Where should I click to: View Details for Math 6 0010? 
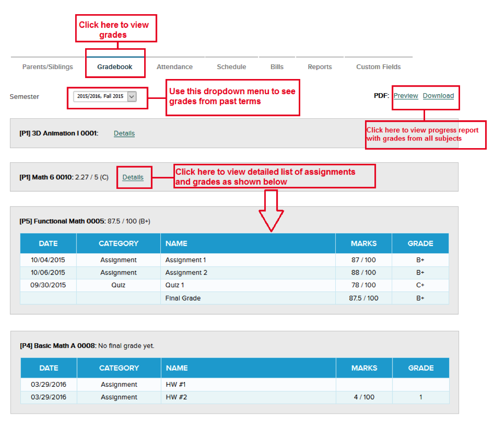click(x=134, y=177)
